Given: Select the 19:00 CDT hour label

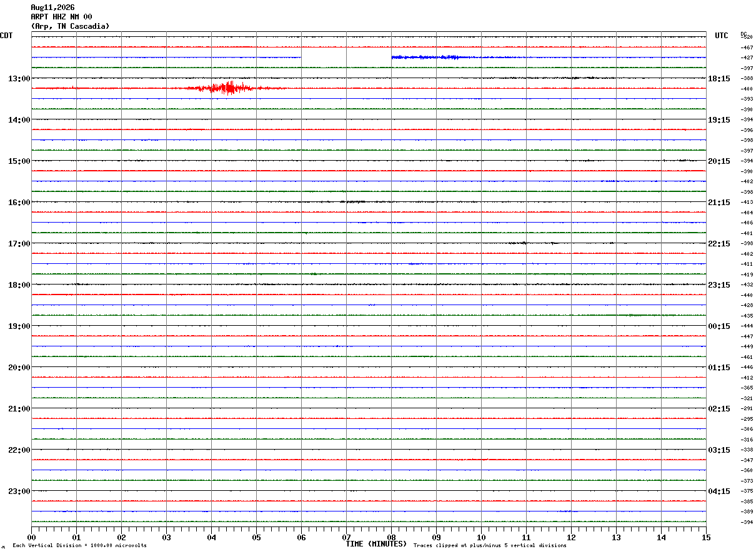Looking at the screenshot, I should (19, 326).
